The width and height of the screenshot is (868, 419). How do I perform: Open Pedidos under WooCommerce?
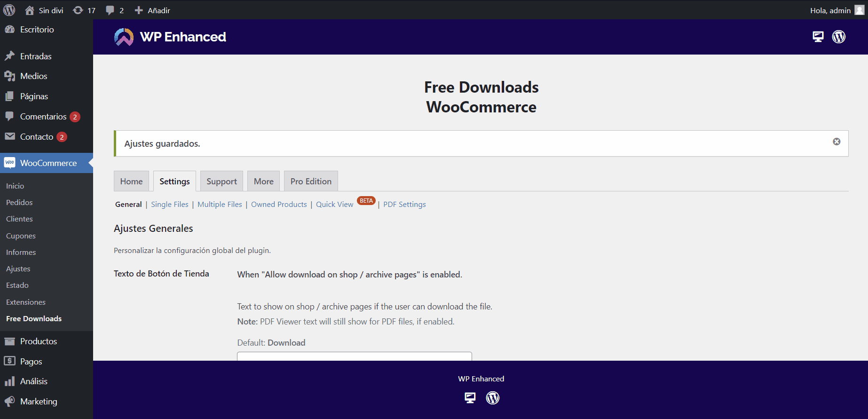(x=19, y=203)
